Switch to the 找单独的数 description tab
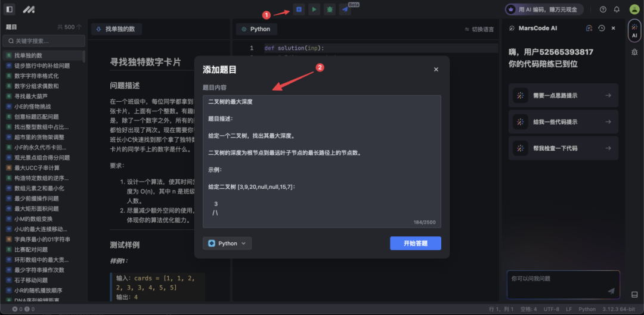The height and width of the screenshot is (315, 644). [x=117, y=29]
